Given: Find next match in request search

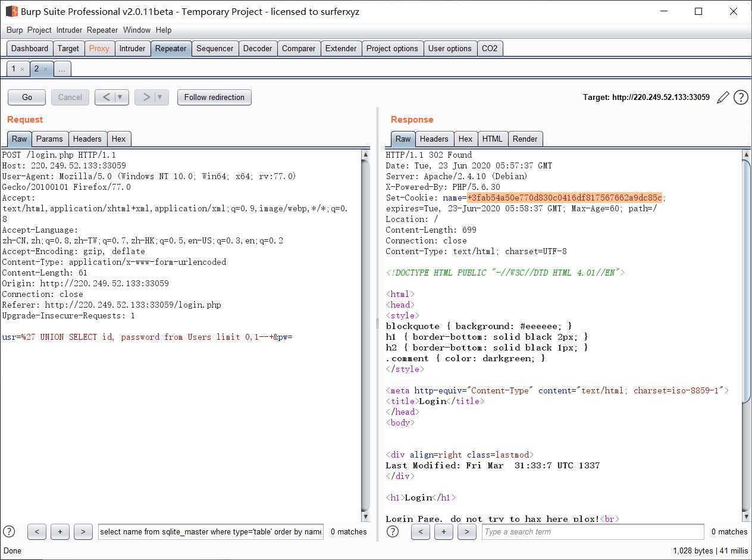Looking at the screenshot, I should [83, 531].
